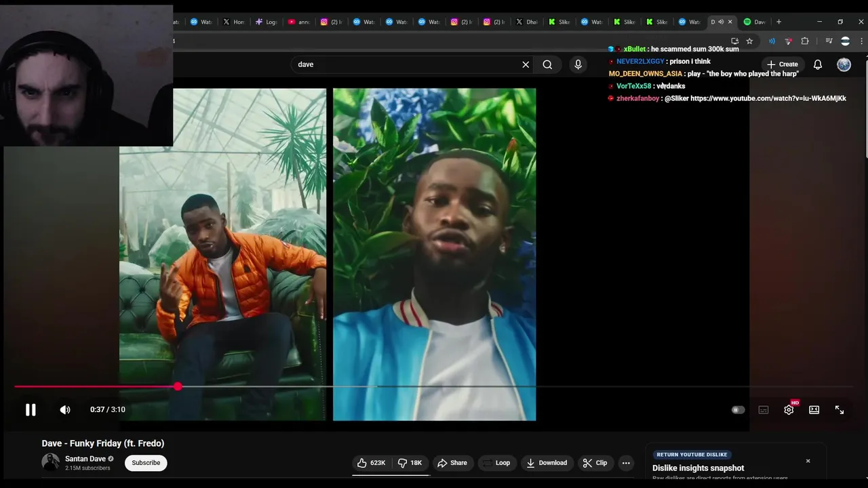Screen dimensions: 868x488
Task: Open the blue sound-wave extension icon
Action: pos(772,41)
